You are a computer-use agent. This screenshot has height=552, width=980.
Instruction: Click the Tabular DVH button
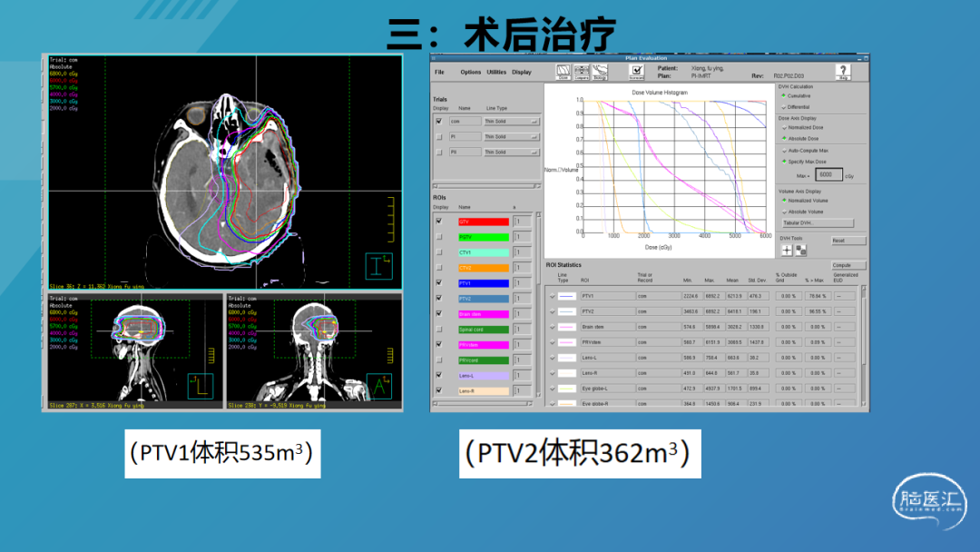point(817,222)
